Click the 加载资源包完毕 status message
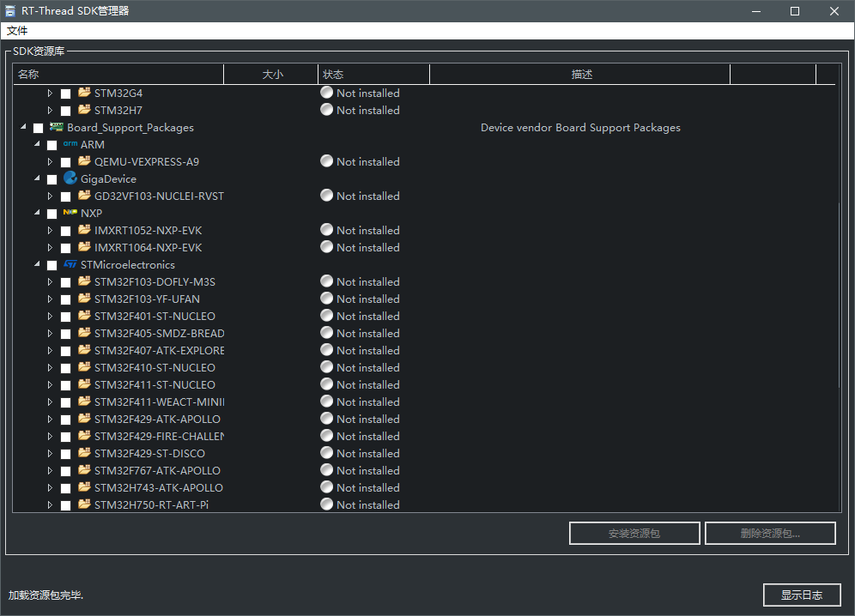Screen dimensions: 855x616 (x=45, y=595)
